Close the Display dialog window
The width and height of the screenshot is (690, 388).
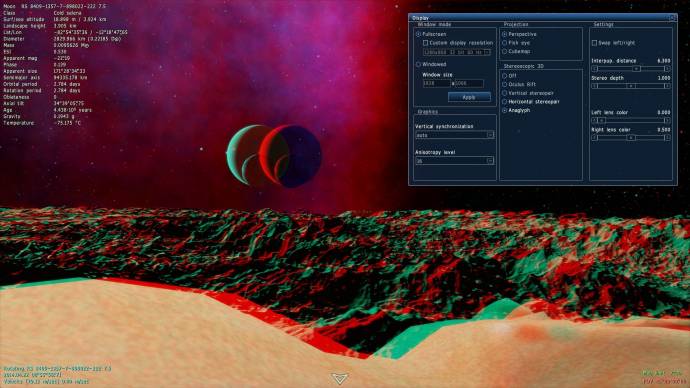tap(672, 18)
